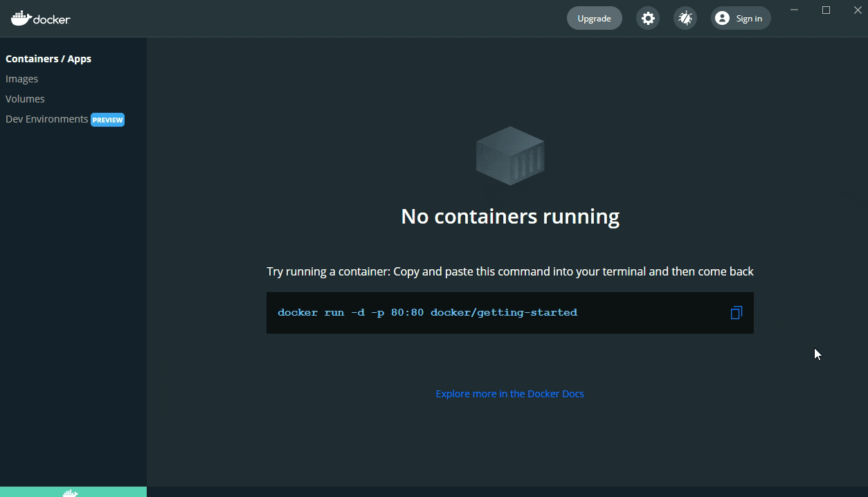Open Troubleshoot using the bug icon
The width and height of the screenshot is (868, 497).
[685, 19]
